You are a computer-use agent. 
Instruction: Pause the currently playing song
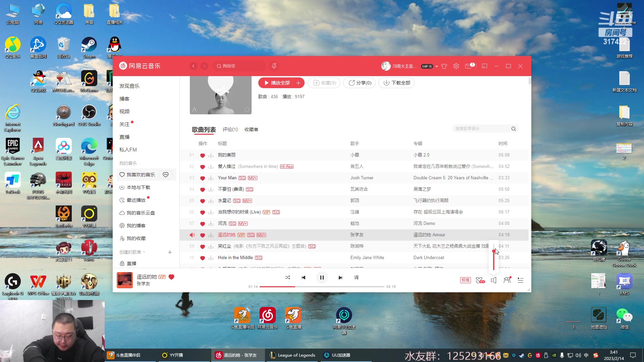[x=322, y=278]
